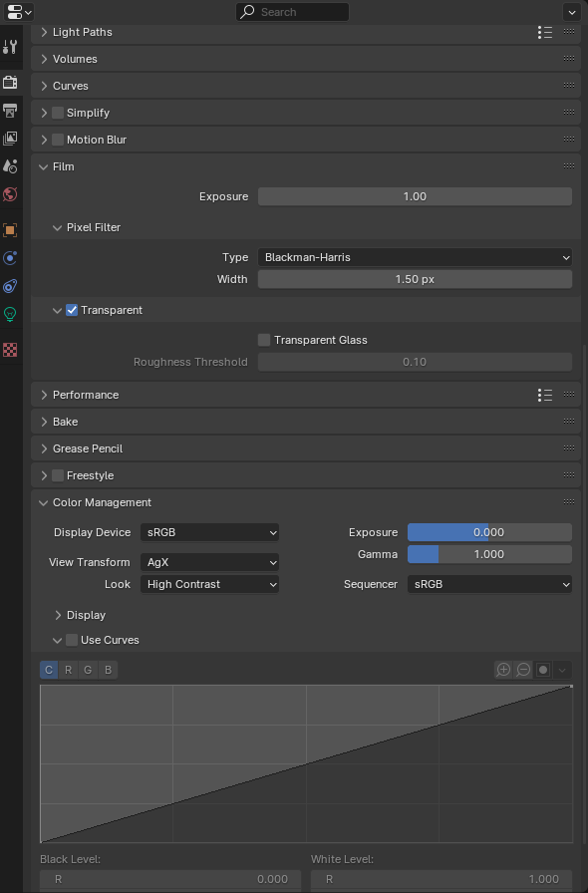This screenshot has width=588, height=893.
Task: Open the Tool properties tab
Action: [10, 47]
